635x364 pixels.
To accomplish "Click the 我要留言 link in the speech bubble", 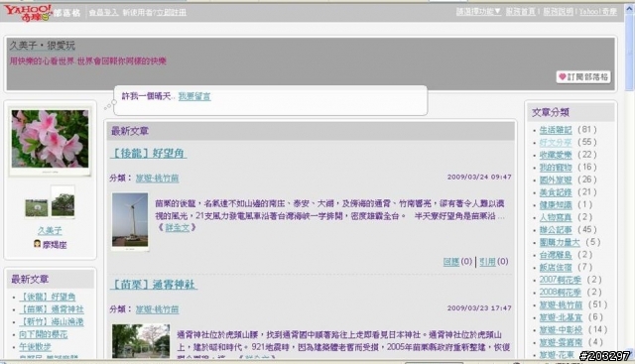I will pyautogui.click(x=194, y=96).
